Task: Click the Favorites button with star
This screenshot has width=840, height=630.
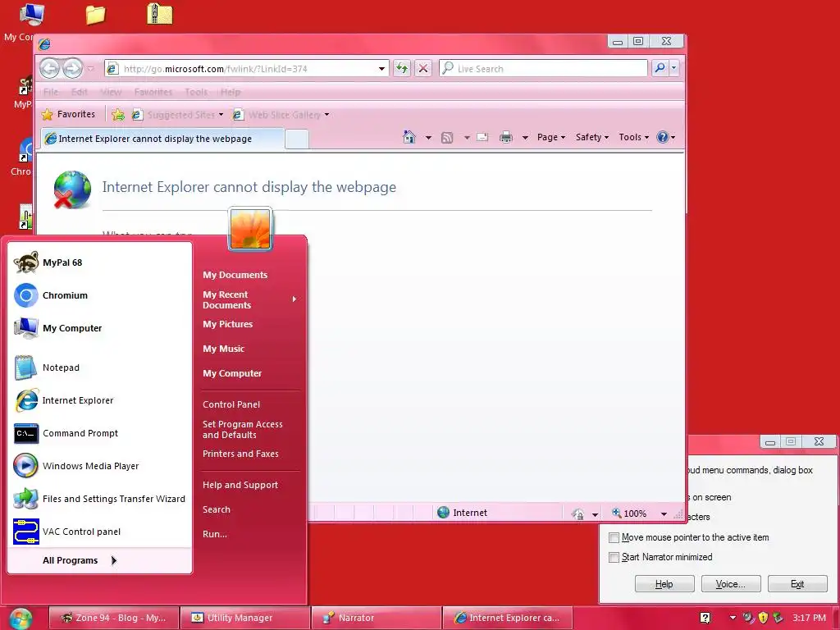Action: [69, 114]
